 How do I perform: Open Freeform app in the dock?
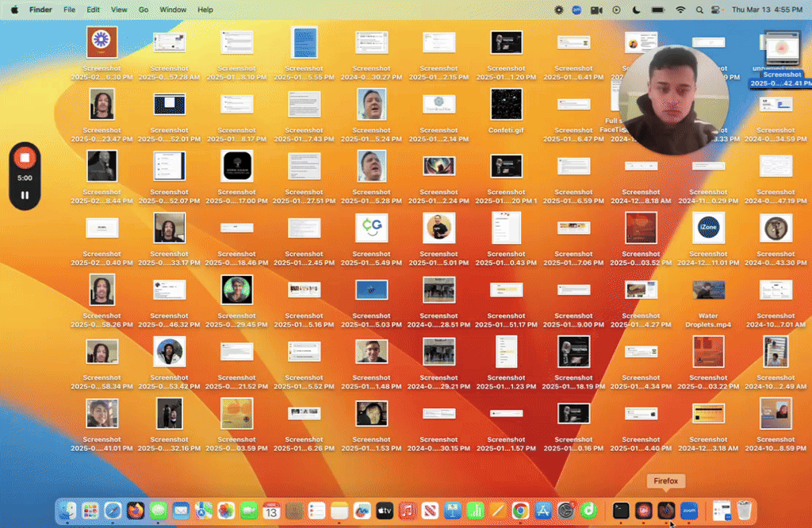tap(362, 511)
